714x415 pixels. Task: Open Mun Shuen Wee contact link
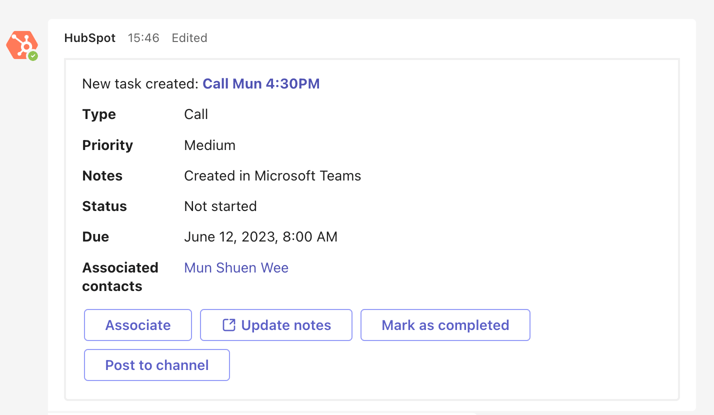[236, 268]
